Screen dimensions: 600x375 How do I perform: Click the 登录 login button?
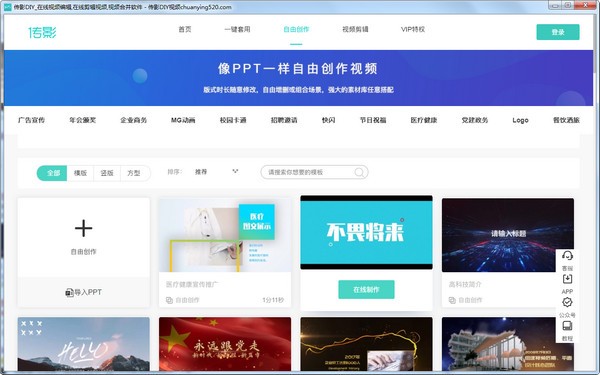pyautogui.click(x=558, y=32)
